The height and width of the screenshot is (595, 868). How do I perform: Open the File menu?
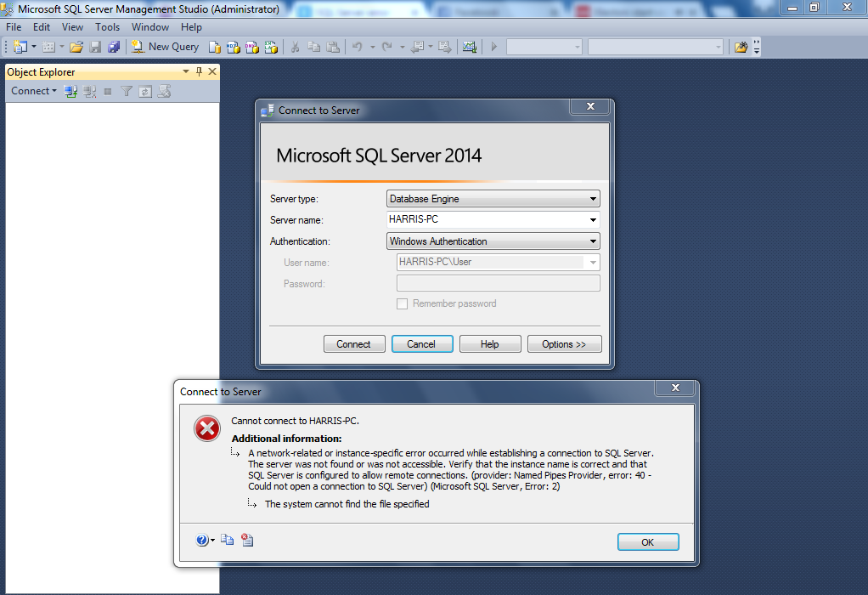14,27
